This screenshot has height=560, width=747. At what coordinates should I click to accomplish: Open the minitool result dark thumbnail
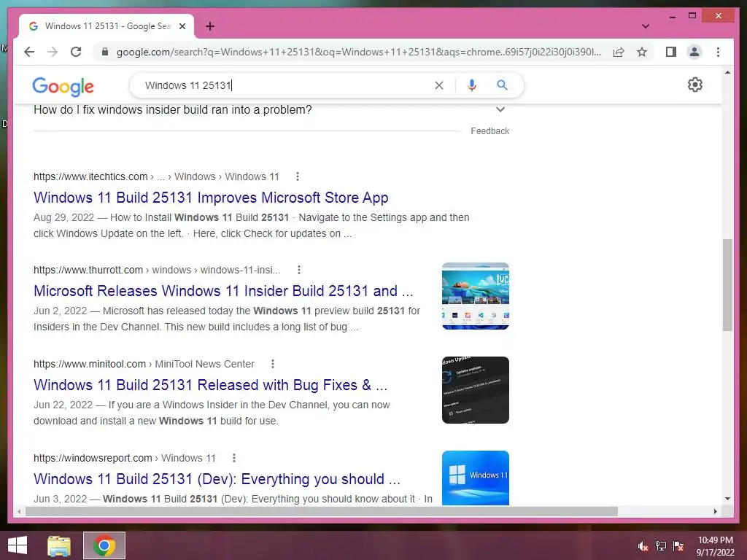click(x=476, y=389)
